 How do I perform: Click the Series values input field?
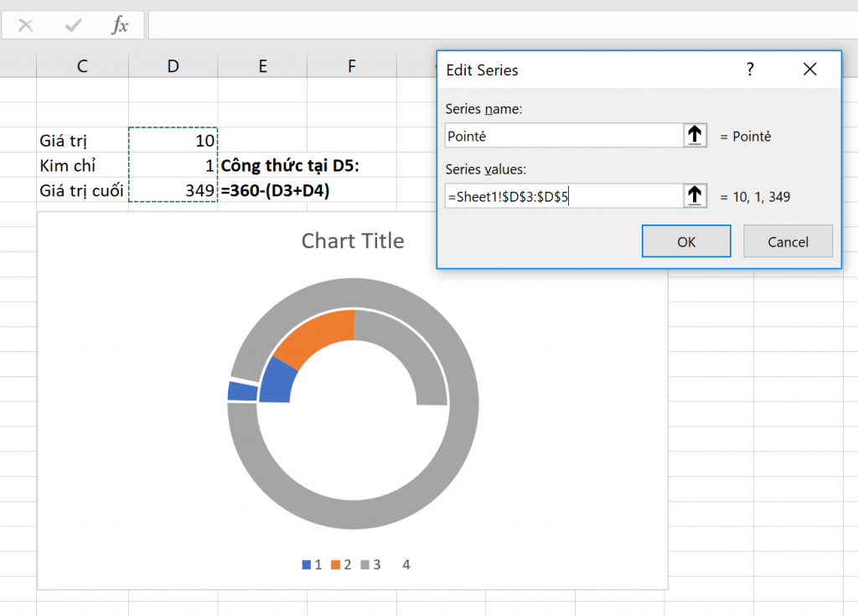pos(564,196)
